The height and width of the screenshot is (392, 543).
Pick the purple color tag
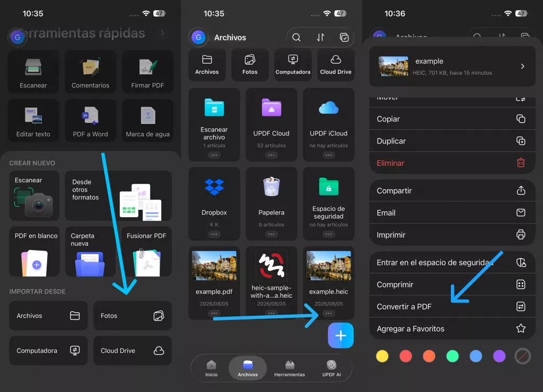pos(499,356)
